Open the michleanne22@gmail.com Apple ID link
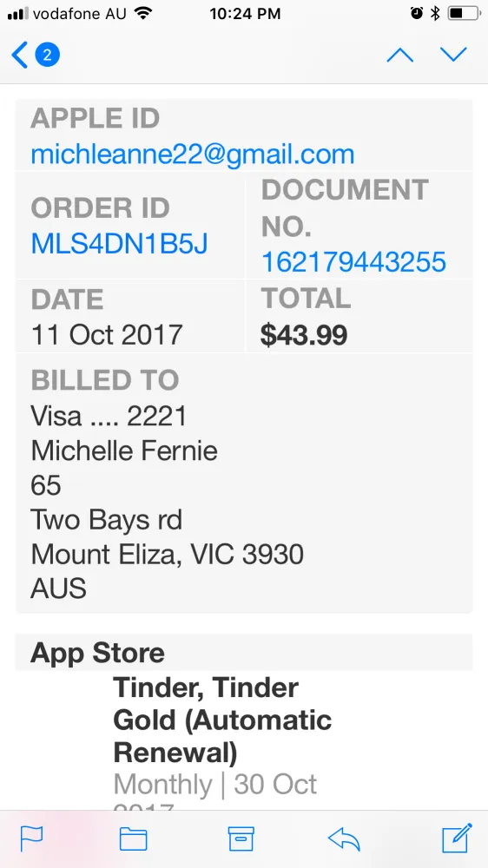The width and height of the screenshot is (488, 868). coord(192,154)
